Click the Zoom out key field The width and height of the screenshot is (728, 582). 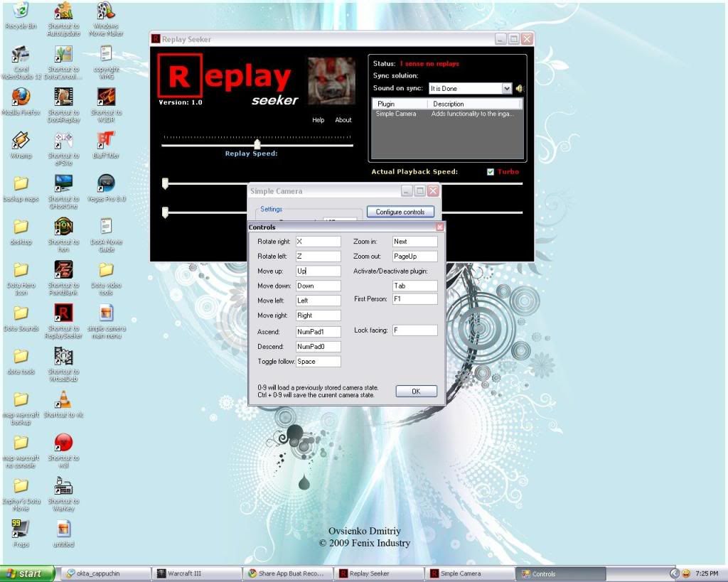click(415, 257)
